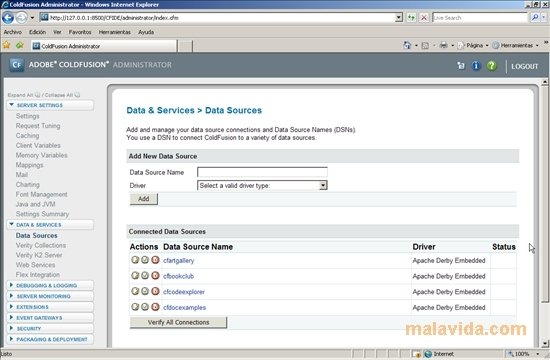Click the verify icon for cfbookclub
Screen dimensions: 550x360
click(145, 275)
